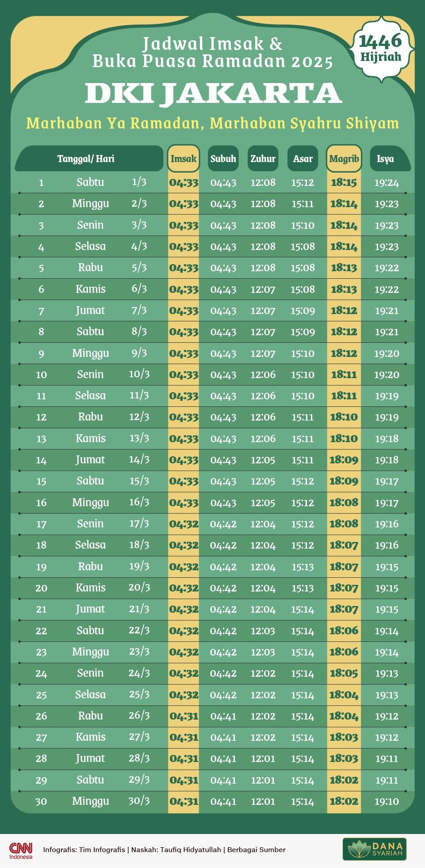This screenshot has height=868, width=425.
Task: Select the Magrib column header
Action: tap(344, 159)
